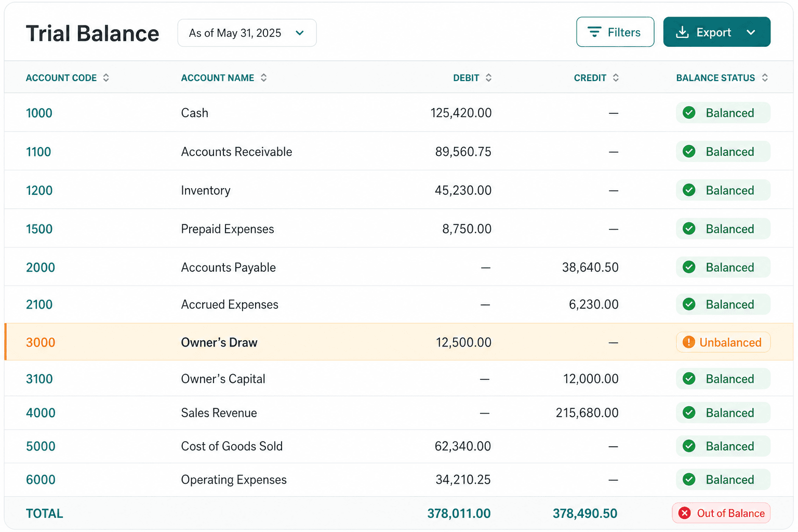Click the Debit column header label
This screenshot has height=532, width=798.
(466, 77)
